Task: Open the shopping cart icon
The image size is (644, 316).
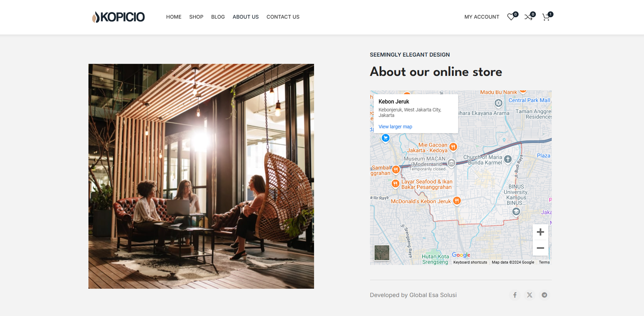Action: [546, 17]
